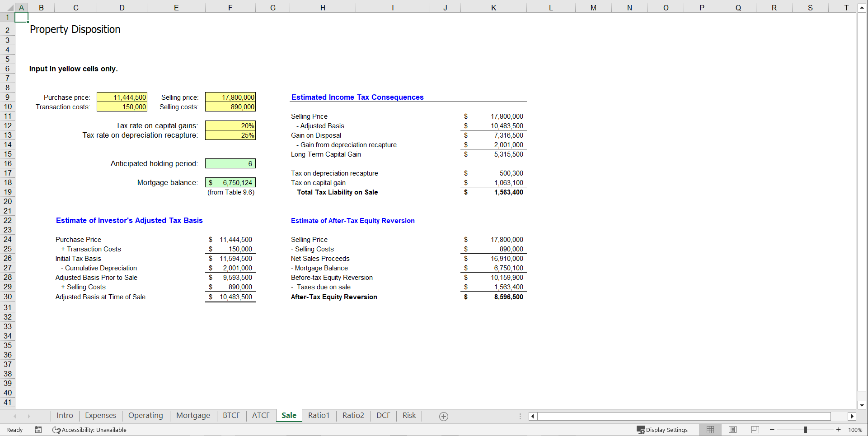Open Display Settings from the status bar
Viewport: 868px width, 436px height.
[662, 429]
